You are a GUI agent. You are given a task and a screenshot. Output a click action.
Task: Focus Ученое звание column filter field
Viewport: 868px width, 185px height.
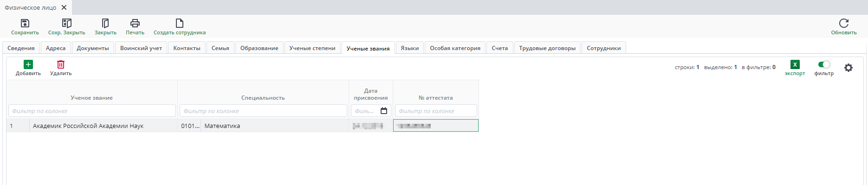[x=92, y=111]
